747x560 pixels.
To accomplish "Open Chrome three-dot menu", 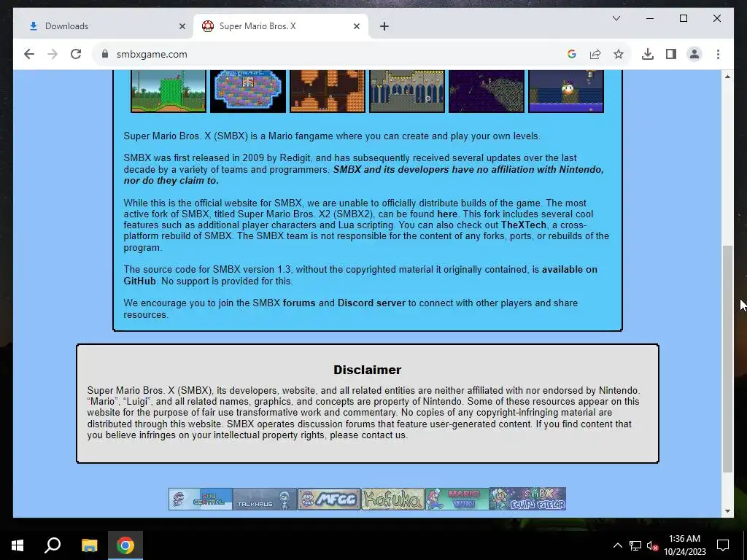I will click(x=718, y=54).
